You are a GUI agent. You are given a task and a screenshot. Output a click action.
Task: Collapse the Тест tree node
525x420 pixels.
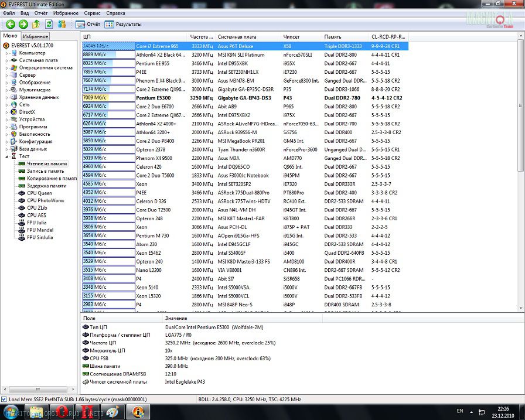pos(6,156)
